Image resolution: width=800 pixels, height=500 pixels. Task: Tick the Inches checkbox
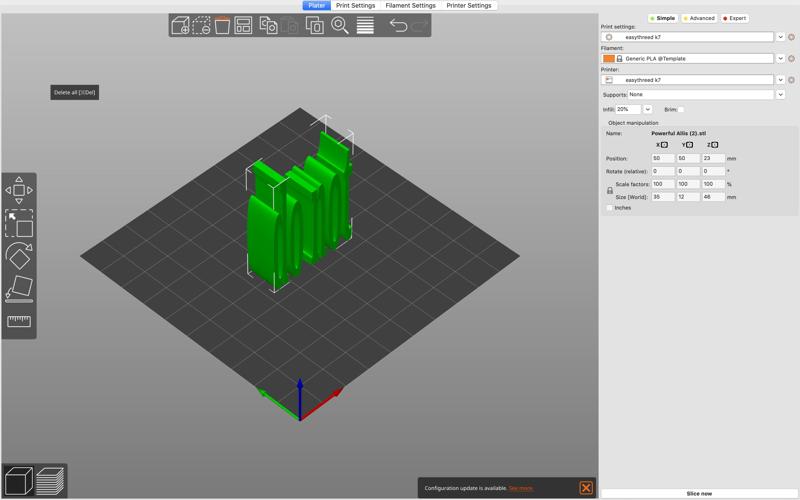click(610, 208)
